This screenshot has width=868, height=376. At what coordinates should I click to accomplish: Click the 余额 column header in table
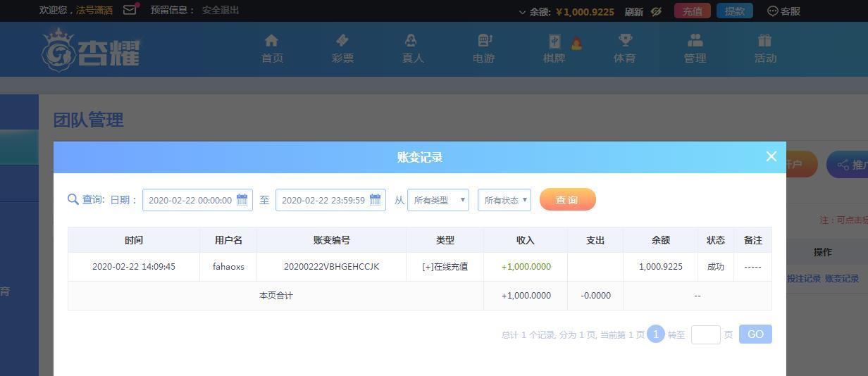(661, 240)
